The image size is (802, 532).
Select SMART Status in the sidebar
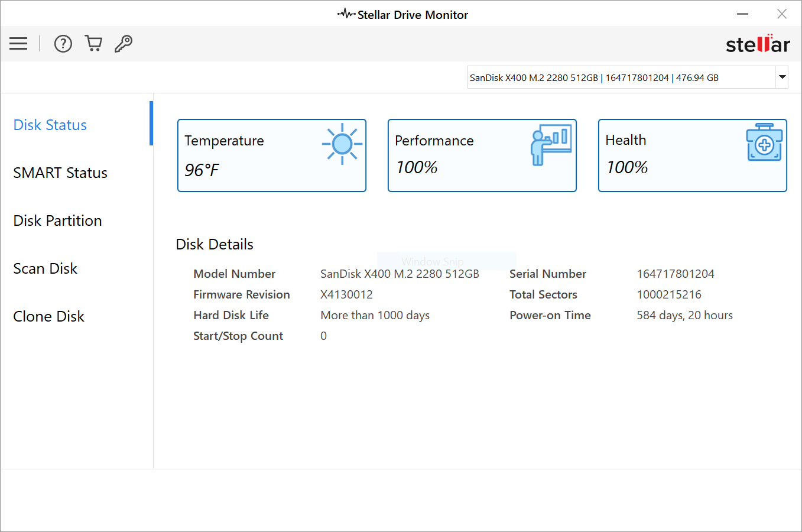click(60, 173)
